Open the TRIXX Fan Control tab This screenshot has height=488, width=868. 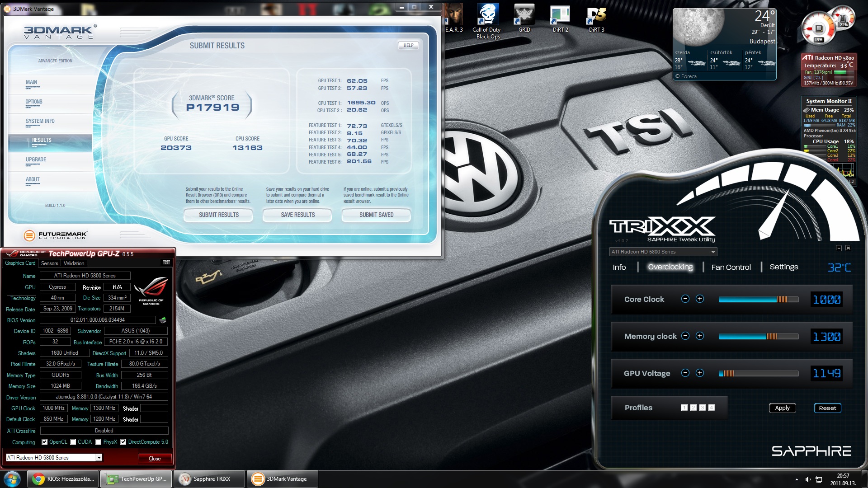point(731,267)
